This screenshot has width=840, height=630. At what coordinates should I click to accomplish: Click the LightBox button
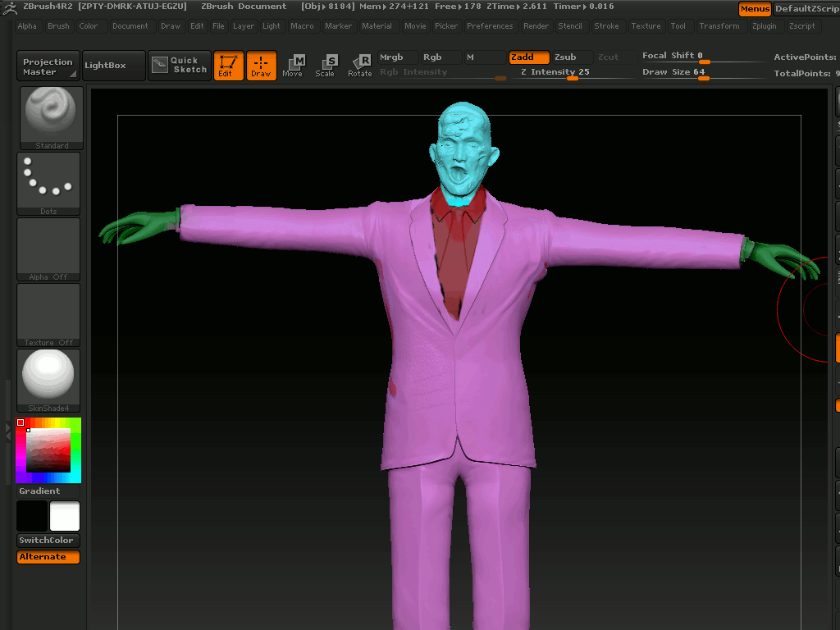pyautogui.click(x=105, y=66)
